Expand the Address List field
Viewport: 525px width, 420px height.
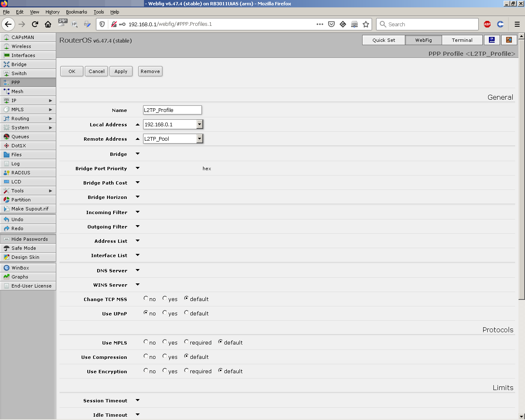coord(137,241)
